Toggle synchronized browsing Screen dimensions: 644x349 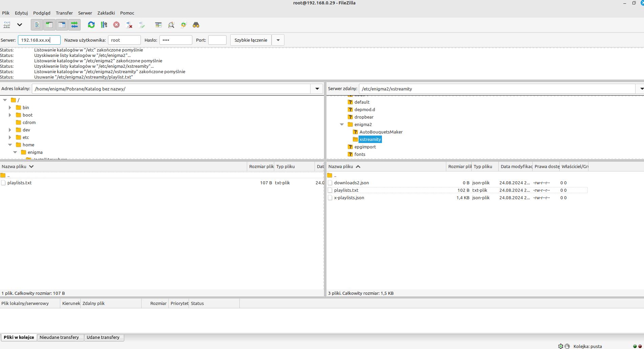coord(183,25)
